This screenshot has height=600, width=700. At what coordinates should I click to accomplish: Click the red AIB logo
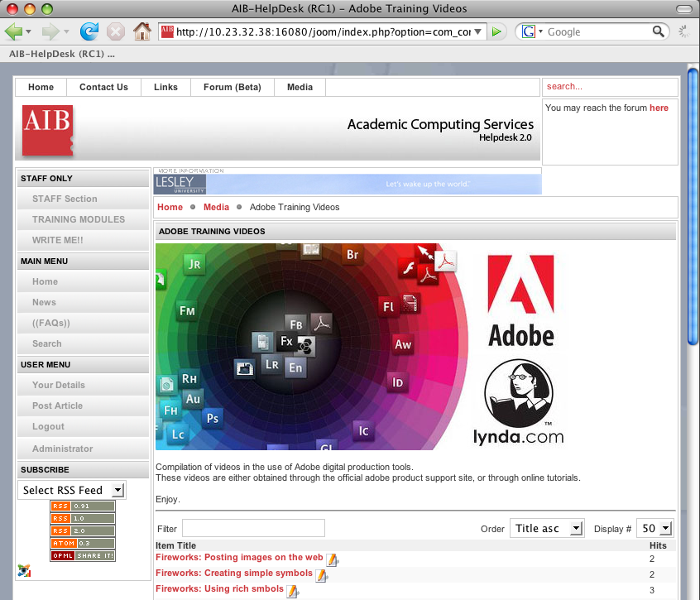47,131
